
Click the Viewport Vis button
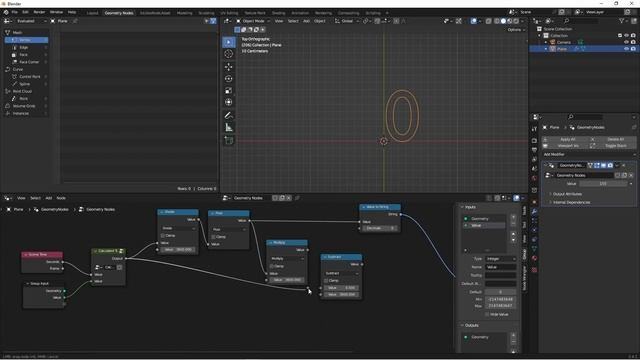click(x=565, y=146)
